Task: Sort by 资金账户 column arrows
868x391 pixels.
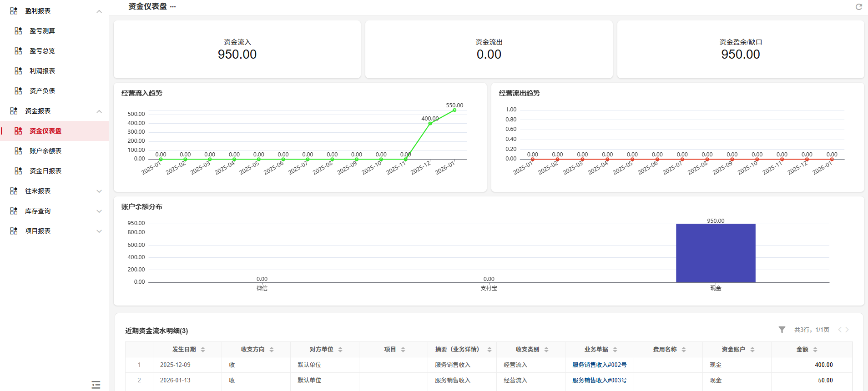Action: click(x=752, y=350)
